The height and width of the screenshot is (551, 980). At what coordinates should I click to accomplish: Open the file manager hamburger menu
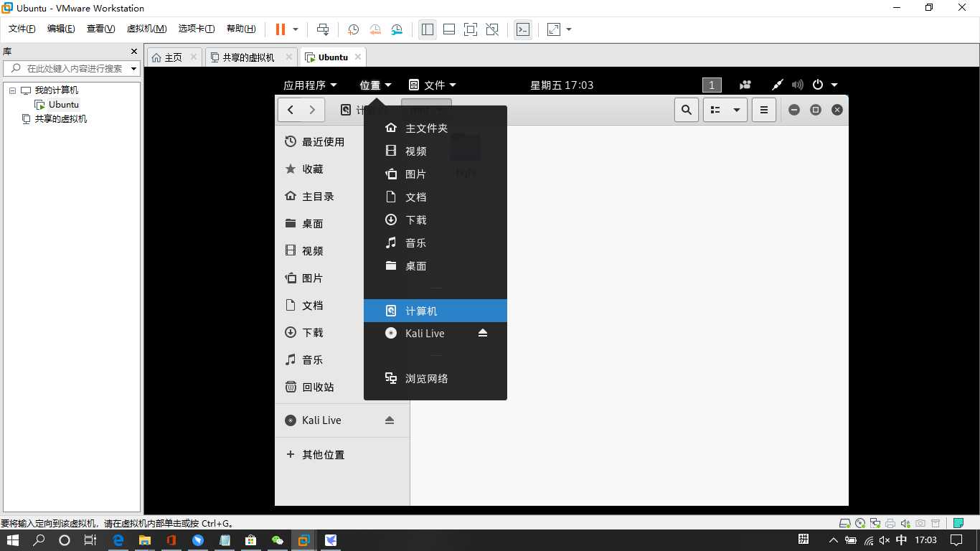point(764,110)
